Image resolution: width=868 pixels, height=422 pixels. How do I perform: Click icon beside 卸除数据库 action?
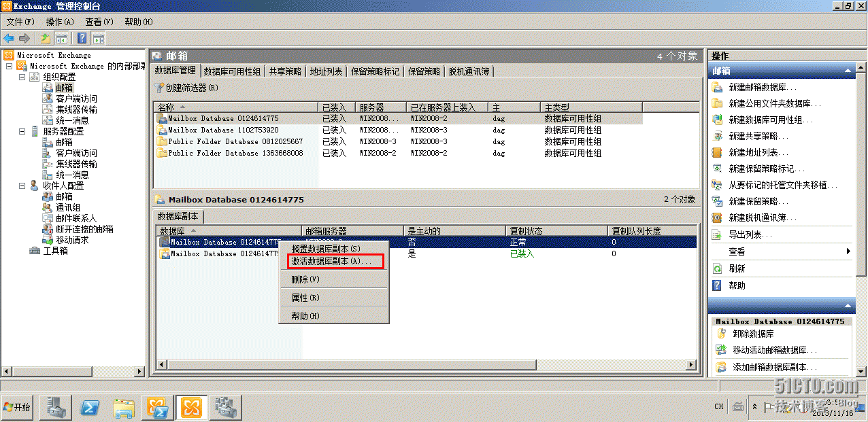(721, 334)
